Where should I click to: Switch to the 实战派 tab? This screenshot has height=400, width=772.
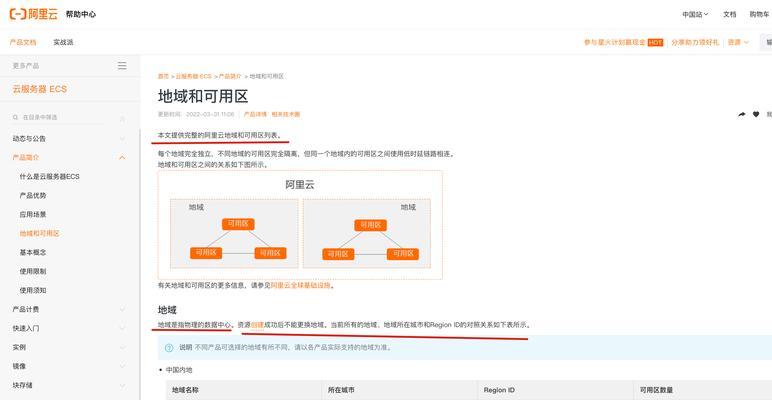(x=64, y=42)
